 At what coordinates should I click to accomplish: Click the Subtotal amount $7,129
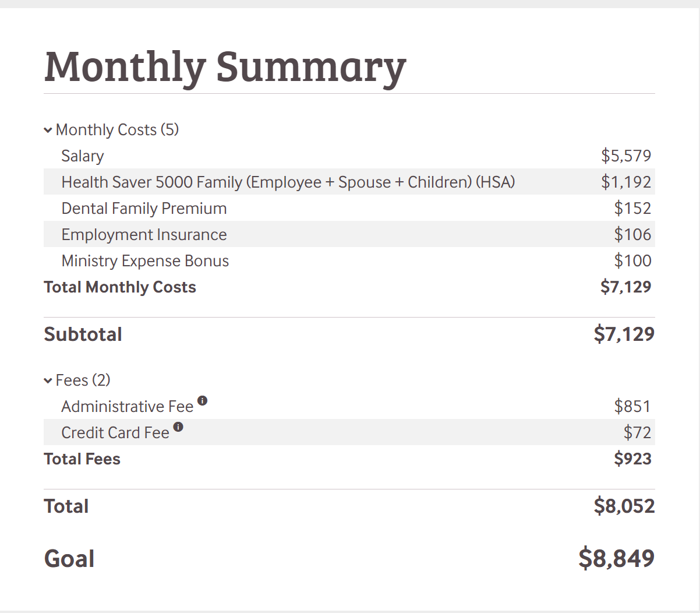tap(624, 334)
